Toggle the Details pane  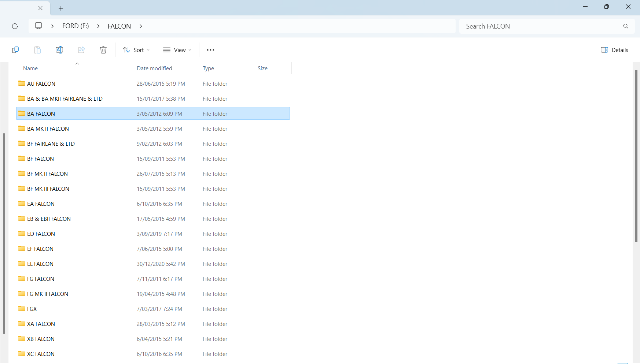(x=614, y=50)
